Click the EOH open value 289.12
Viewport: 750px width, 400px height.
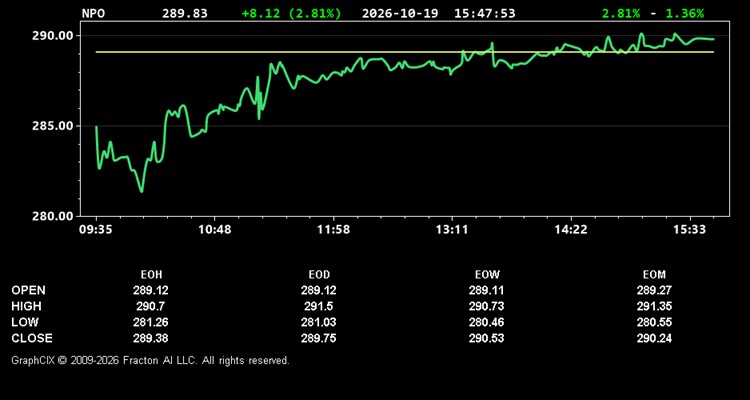point(151,290)
